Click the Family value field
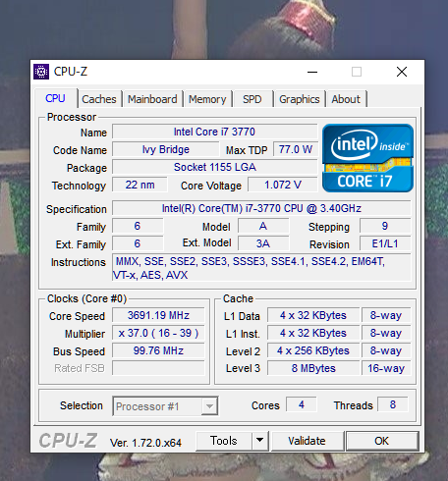Viewport: 448px width, 481px height. tap(138, 226)
